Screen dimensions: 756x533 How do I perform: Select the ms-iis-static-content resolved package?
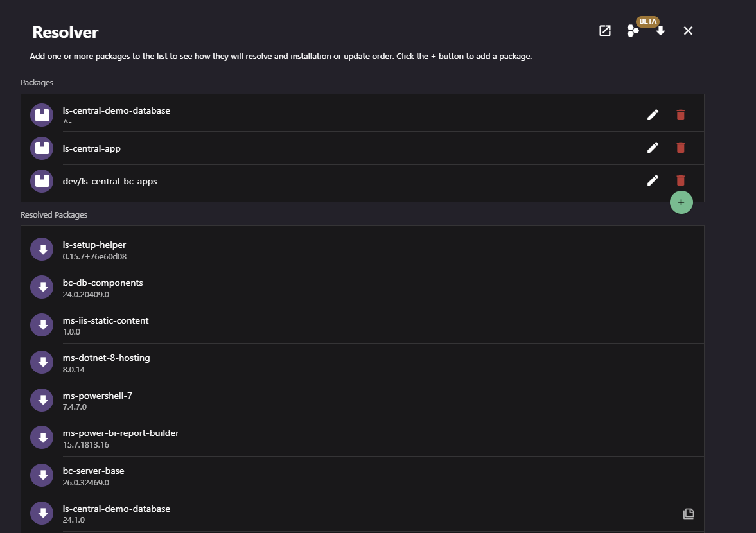tap(362, 325)
